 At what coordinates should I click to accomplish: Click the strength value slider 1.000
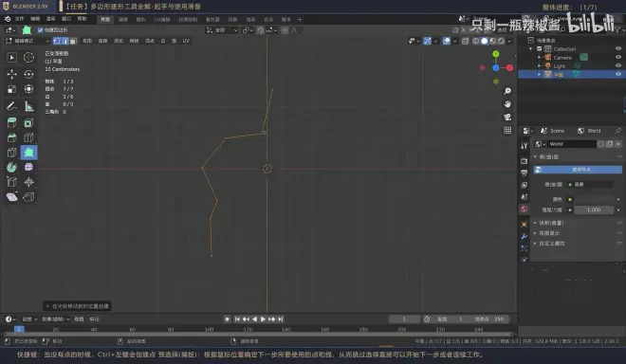[593, 209]
